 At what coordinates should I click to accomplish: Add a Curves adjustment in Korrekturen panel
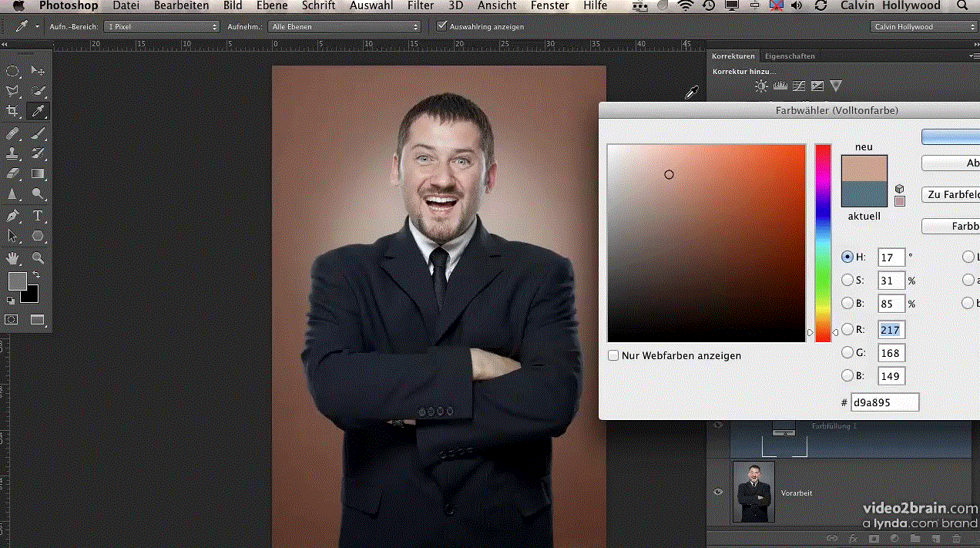[799, 86]
